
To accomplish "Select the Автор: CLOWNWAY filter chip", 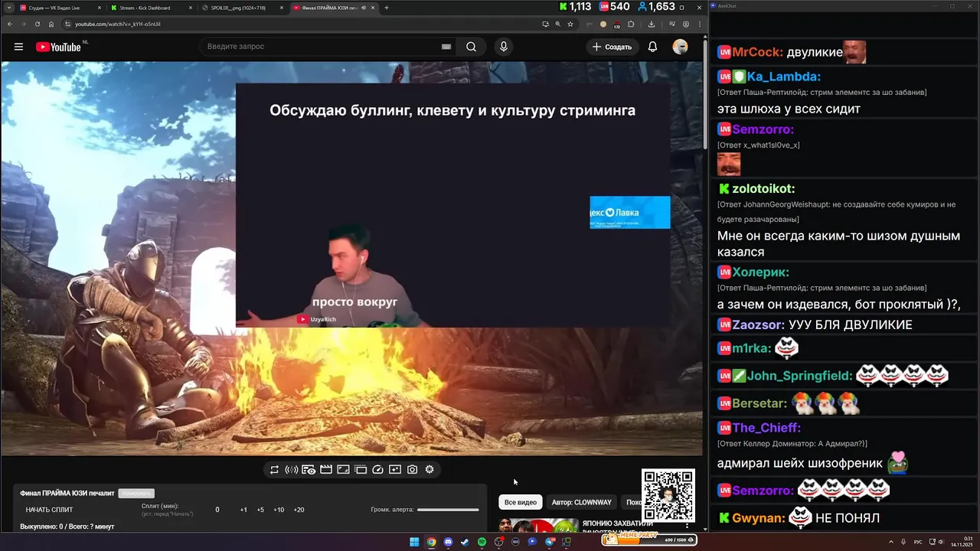I will (582, 502).
